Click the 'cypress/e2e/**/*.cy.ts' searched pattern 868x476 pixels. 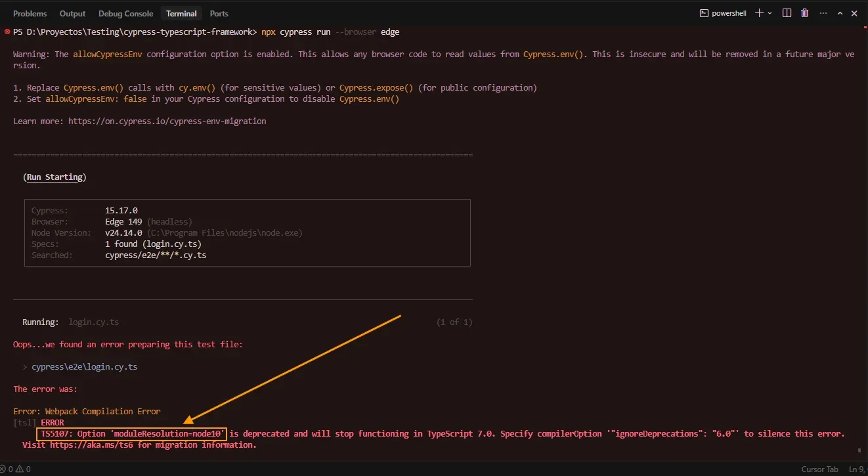click(x=156, y=255)
